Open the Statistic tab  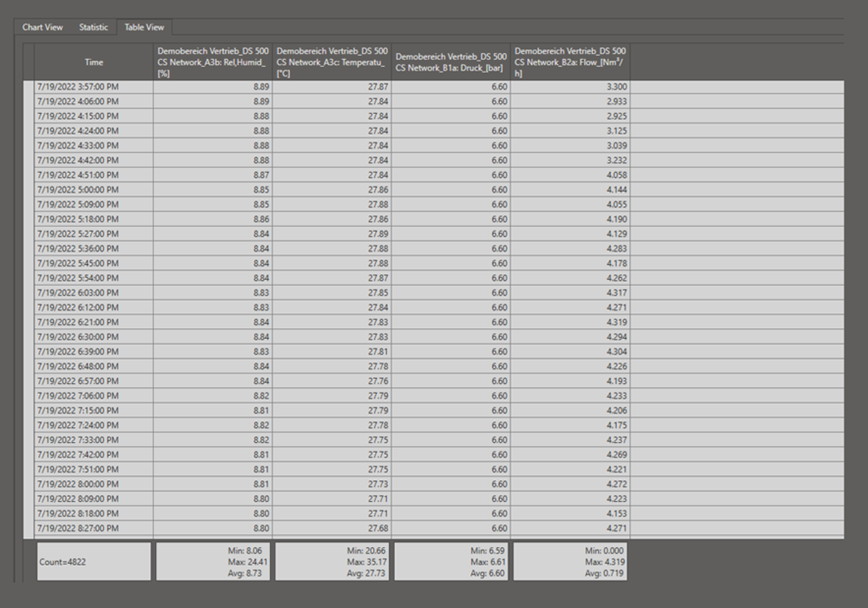click(93, 27)
